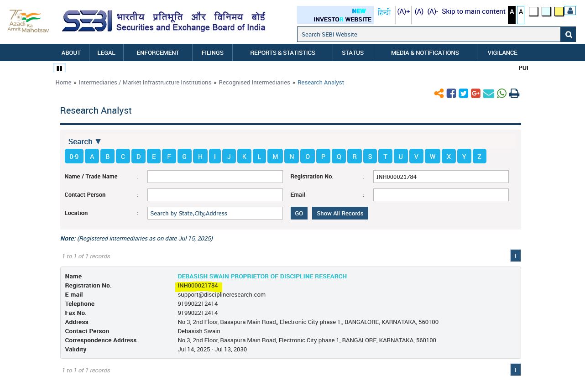Open Debasish Swain Discipline Research record

tap(262, 277)
